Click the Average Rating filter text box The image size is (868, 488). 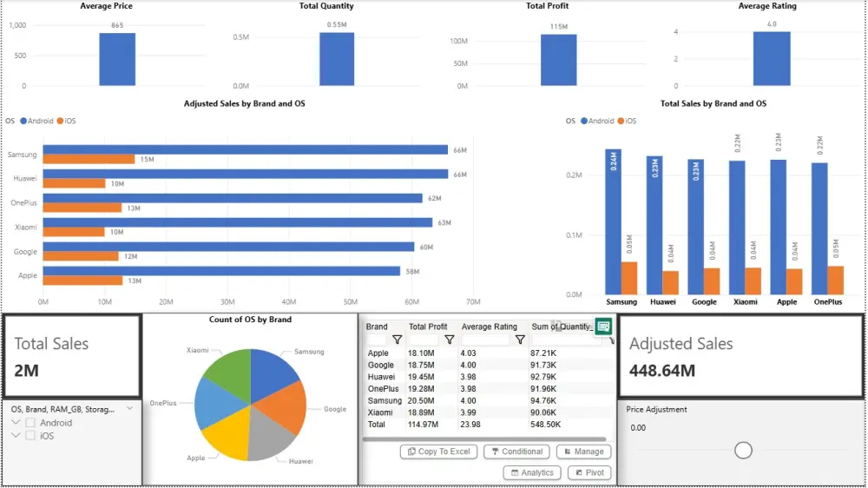(487, 340)
